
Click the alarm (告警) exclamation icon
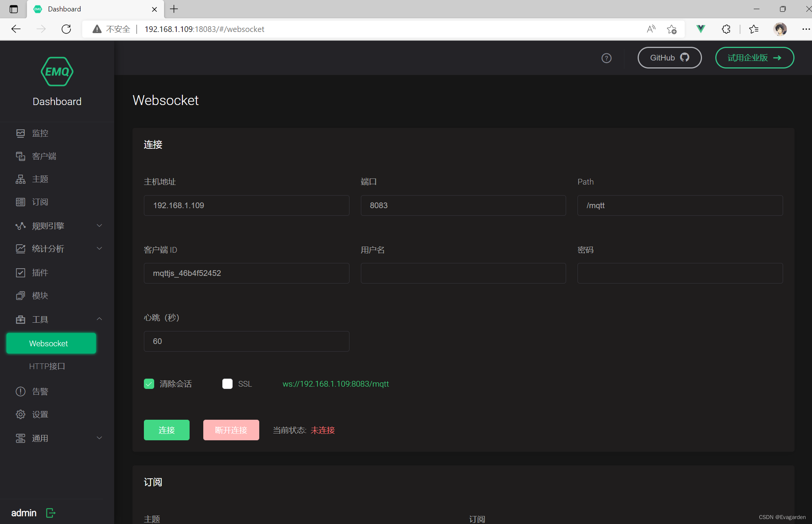click(21, 392)
